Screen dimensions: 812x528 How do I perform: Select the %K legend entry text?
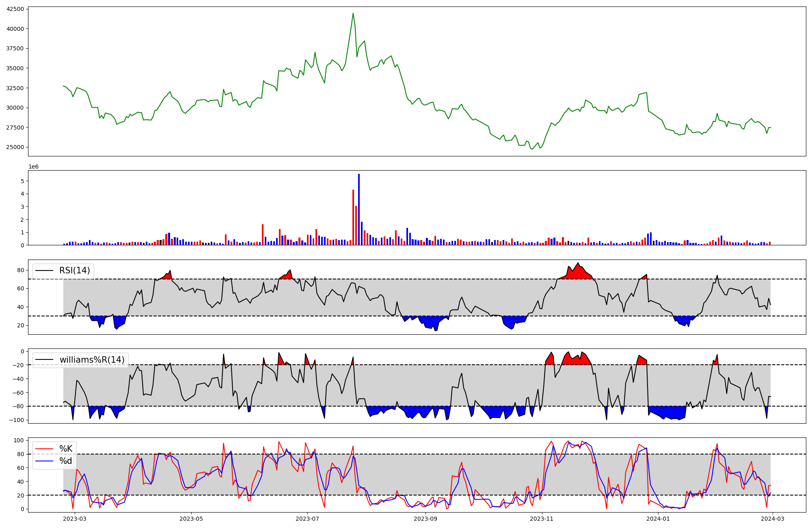[66, 449]
